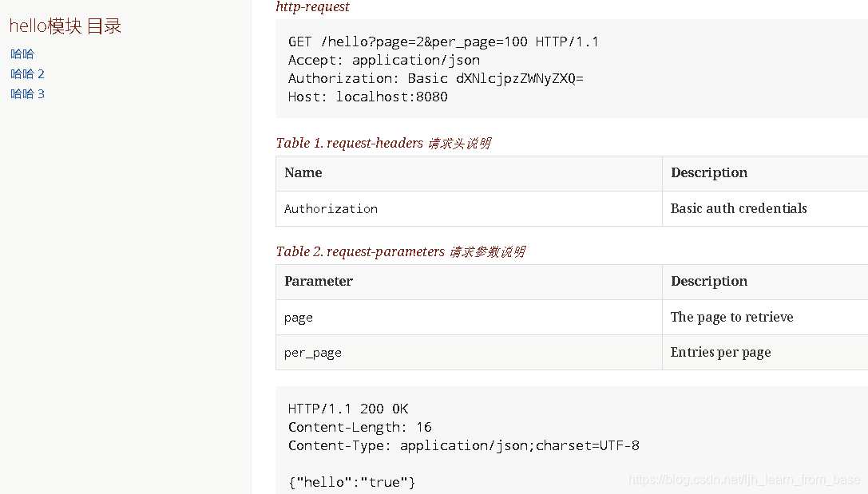This screenshot has width=868, height=494.
Task: Click Description header in request-headers table
Action: coord(709,173)
